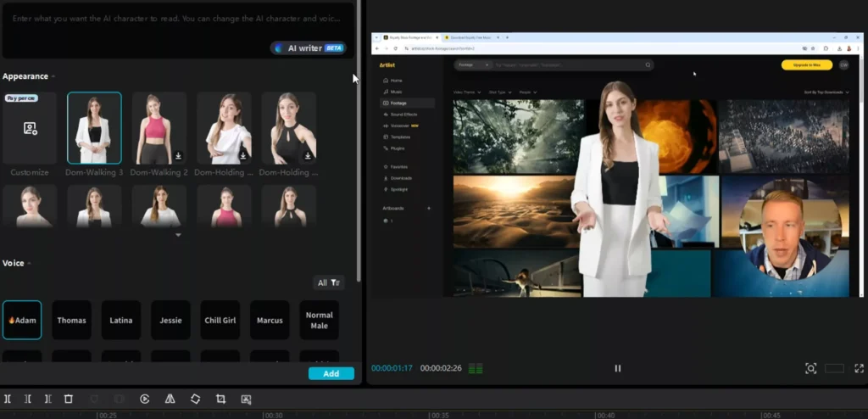868x419 pixels.
Task: Open the AI writer BETA button
Action: tap(309, 48)
